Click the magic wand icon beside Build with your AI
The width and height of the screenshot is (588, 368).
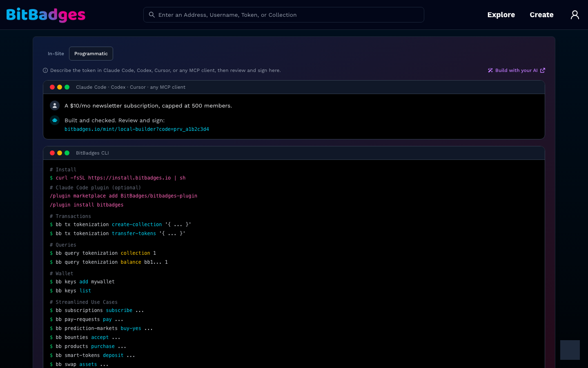pos(490,70)
